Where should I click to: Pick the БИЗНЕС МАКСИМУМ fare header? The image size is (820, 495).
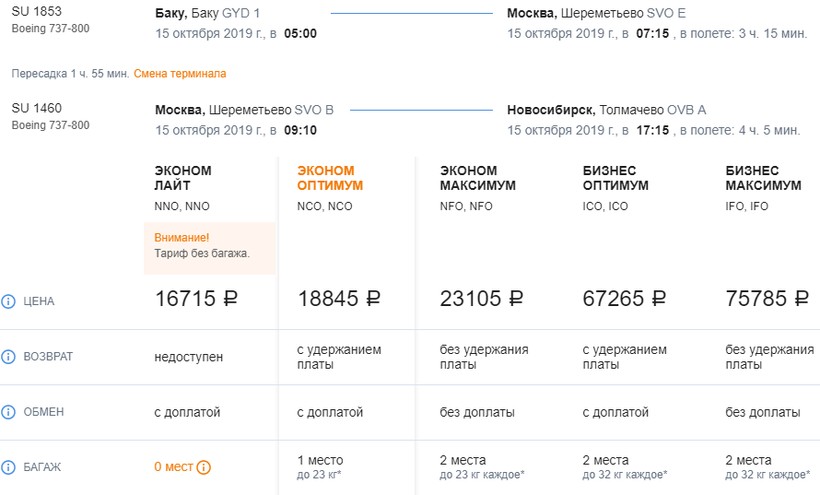[763, 178]
